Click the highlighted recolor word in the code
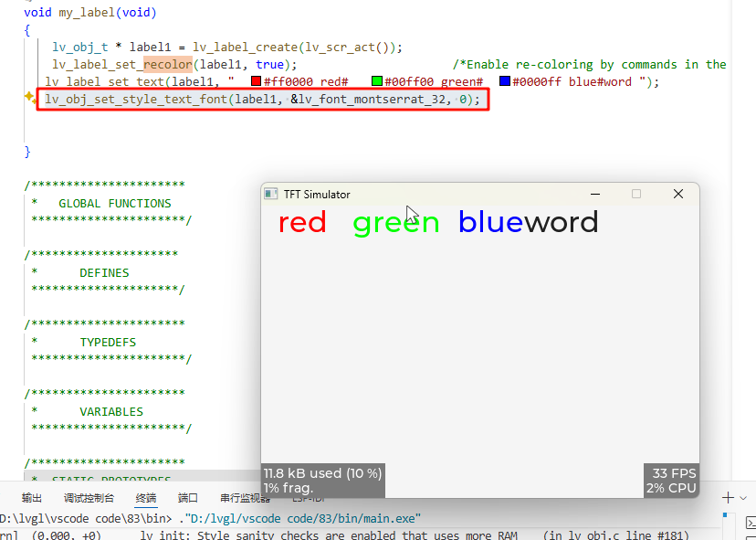The image size is (756, 540). pos(168,64)
